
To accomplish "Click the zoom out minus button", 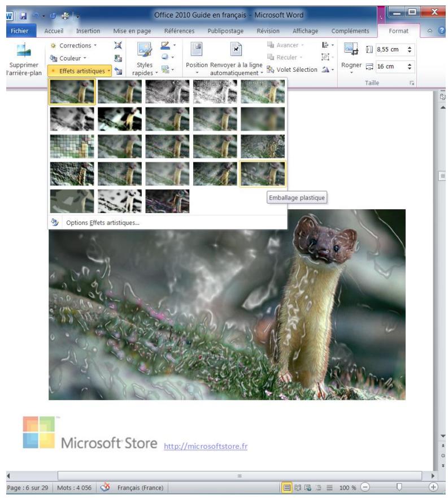I will pyautogui.click(x=365, y=487).
